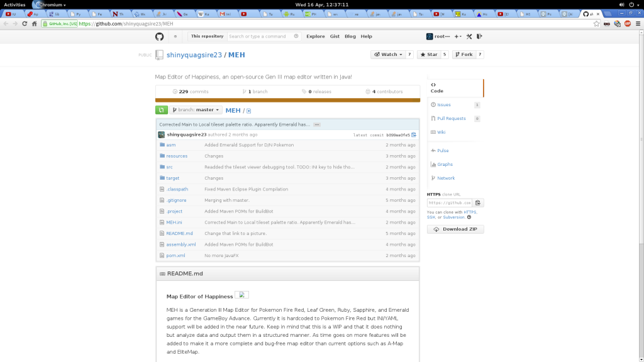Screen dimensions: 644x362
Task: Select Explore in the GitHub header
Action: pos(315,36)
